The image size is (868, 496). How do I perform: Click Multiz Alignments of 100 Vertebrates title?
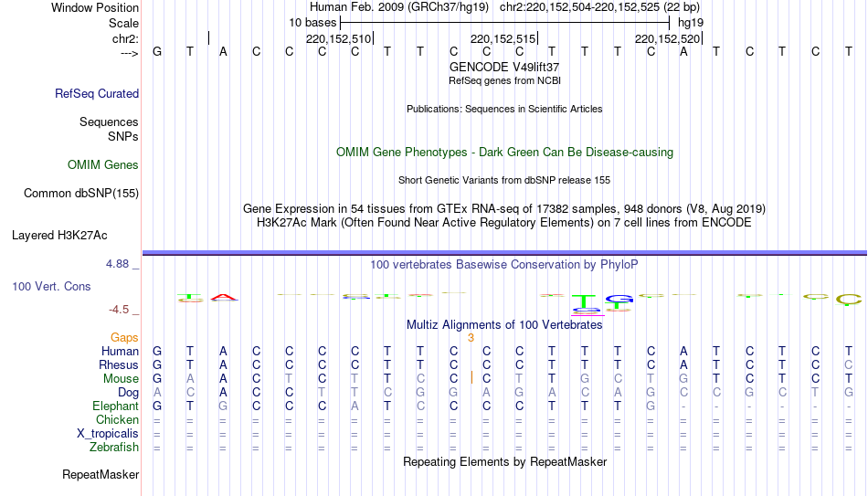[x=504, y=325]
